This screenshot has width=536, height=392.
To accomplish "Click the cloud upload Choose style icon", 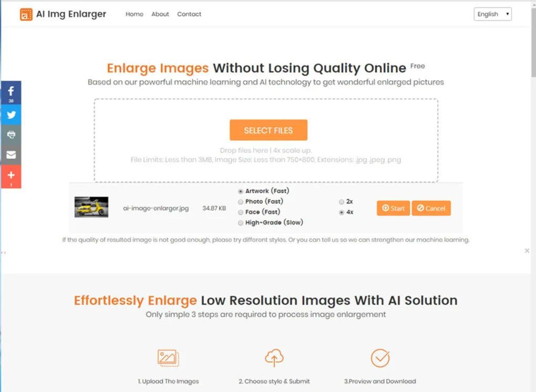I will 274,358.
